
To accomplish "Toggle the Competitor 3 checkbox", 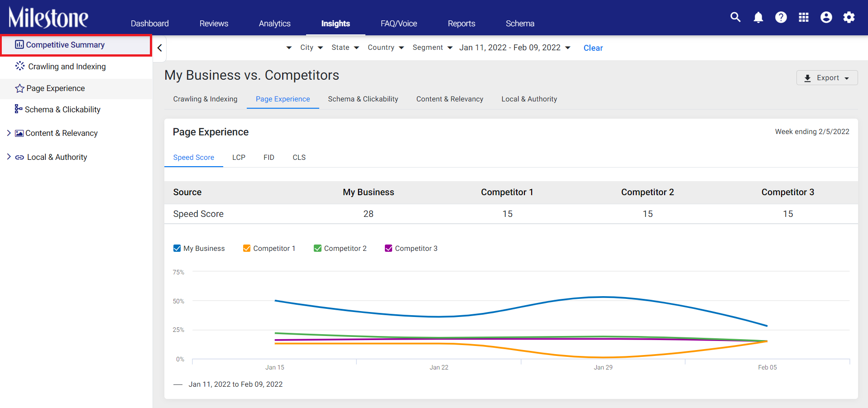I will [388, 248].
